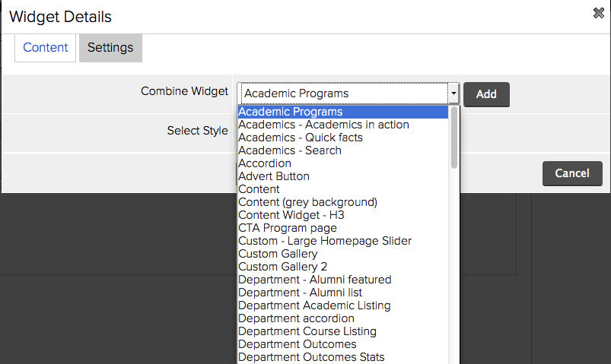Select CTA Program page option
The image size is (611, 364).
[343, 228]
